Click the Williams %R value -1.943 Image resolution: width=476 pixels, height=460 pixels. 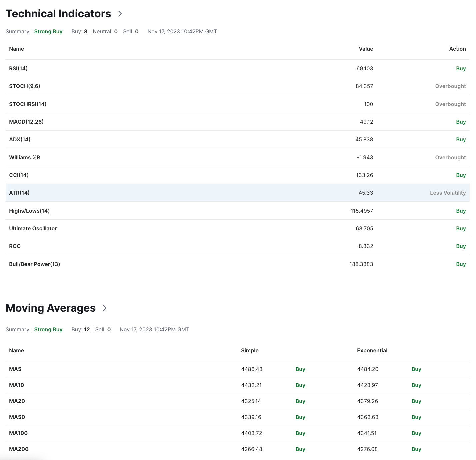pos(365,157)
